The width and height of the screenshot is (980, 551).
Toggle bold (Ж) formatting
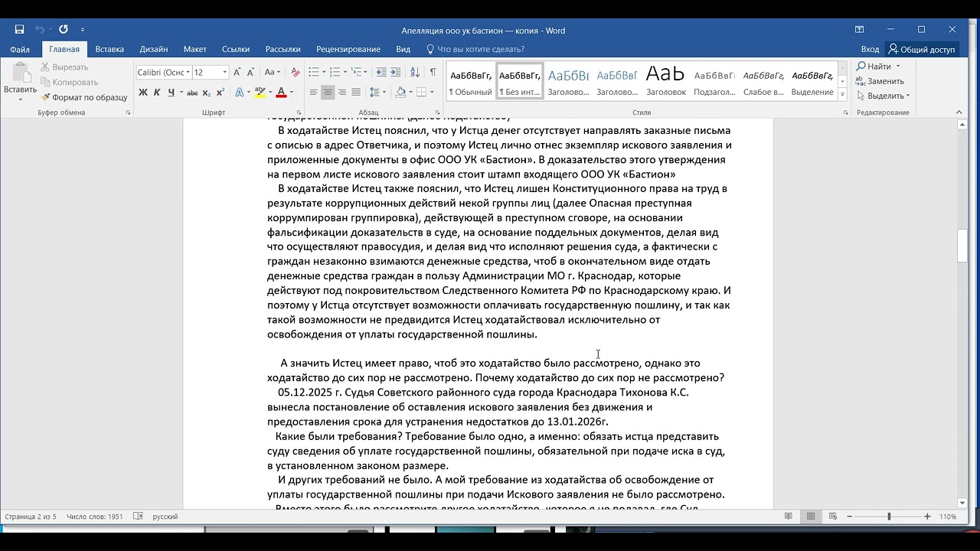click(142, 93)
